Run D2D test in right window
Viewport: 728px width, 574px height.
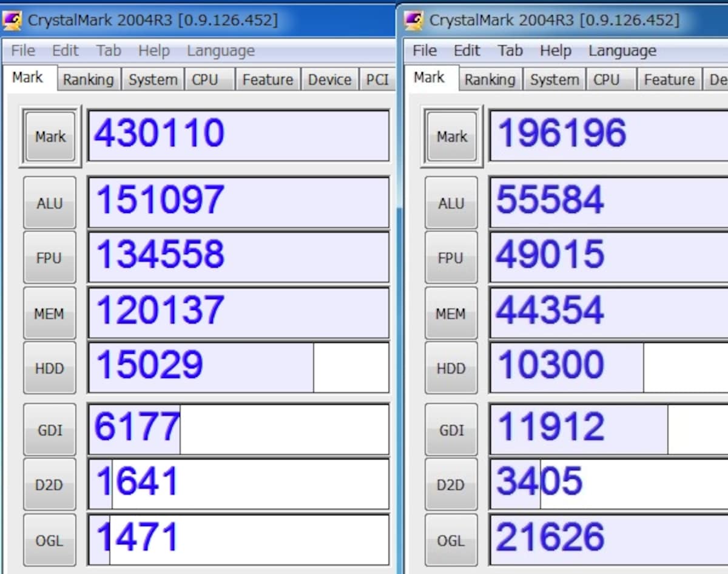[x=451, y=484]
